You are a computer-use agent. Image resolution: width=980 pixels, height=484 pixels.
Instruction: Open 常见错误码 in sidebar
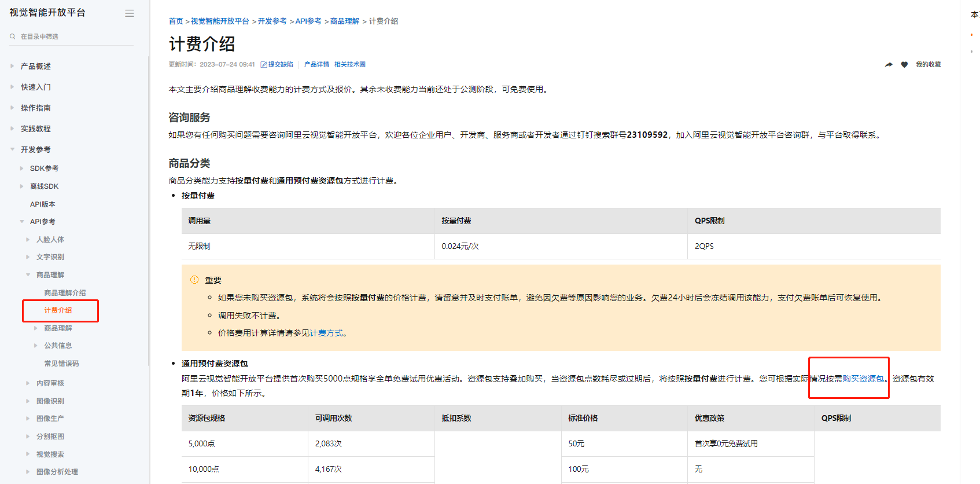(61, 364)
